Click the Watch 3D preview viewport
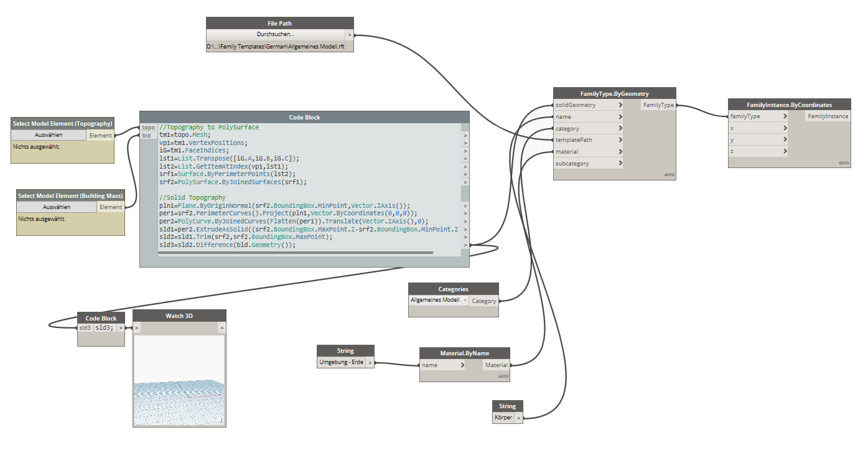 tap(179, 380)
